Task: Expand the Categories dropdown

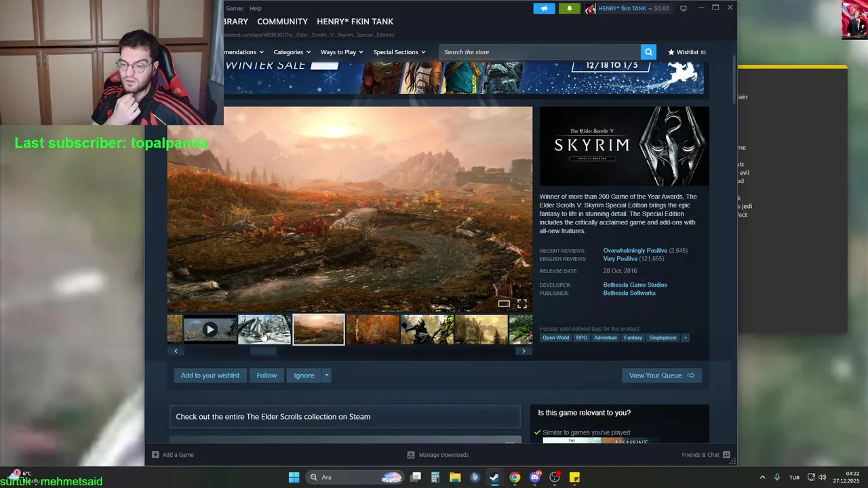Action: [x=292, y=52]
